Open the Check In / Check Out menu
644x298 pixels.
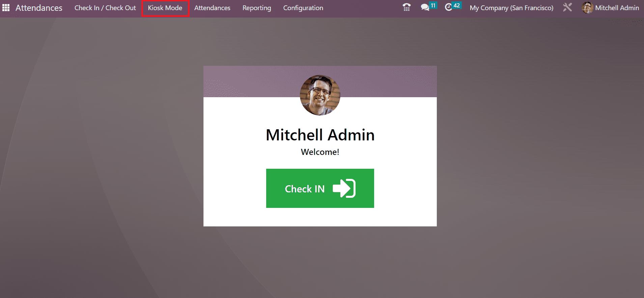coord(105,8)
